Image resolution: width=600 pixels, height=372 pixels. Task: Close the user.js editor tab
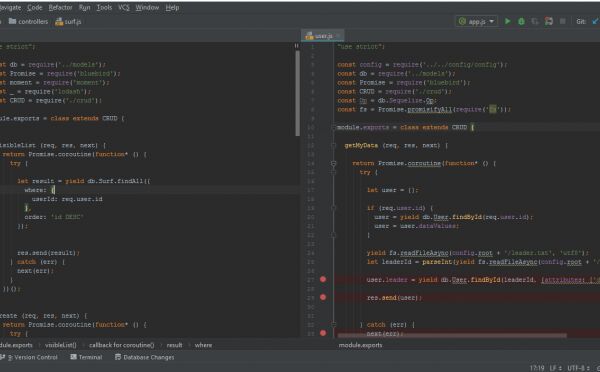[x=339, y=36]
